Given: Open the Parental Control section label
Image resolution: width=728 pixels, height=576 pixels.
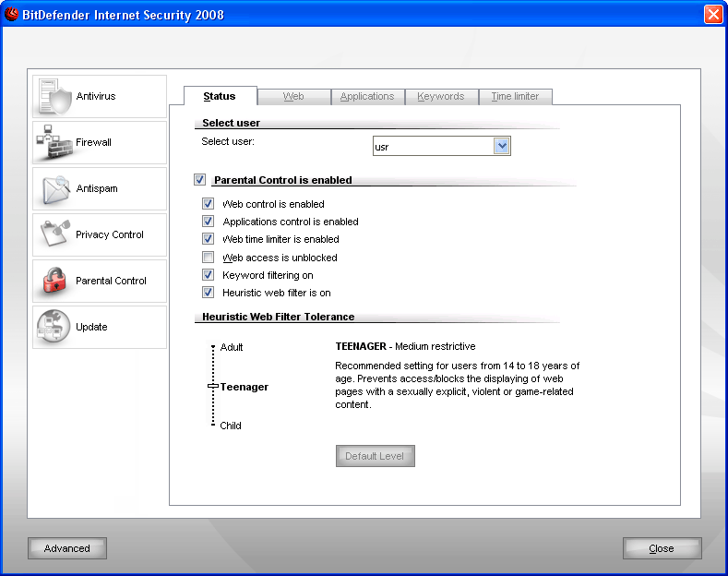Looking at the screenshot, I should [111, 281].
